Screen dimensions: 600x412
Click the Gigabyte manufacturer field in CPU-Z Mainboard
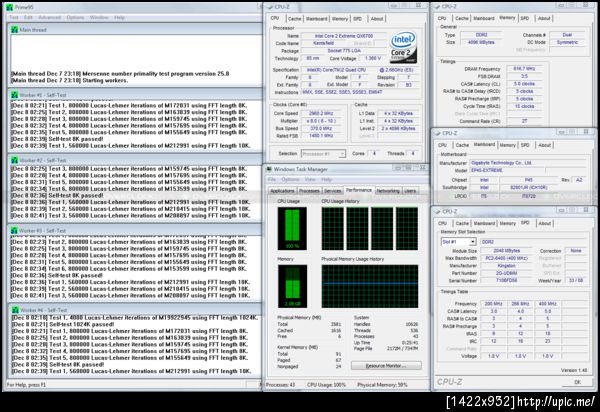tap(528, 163)
